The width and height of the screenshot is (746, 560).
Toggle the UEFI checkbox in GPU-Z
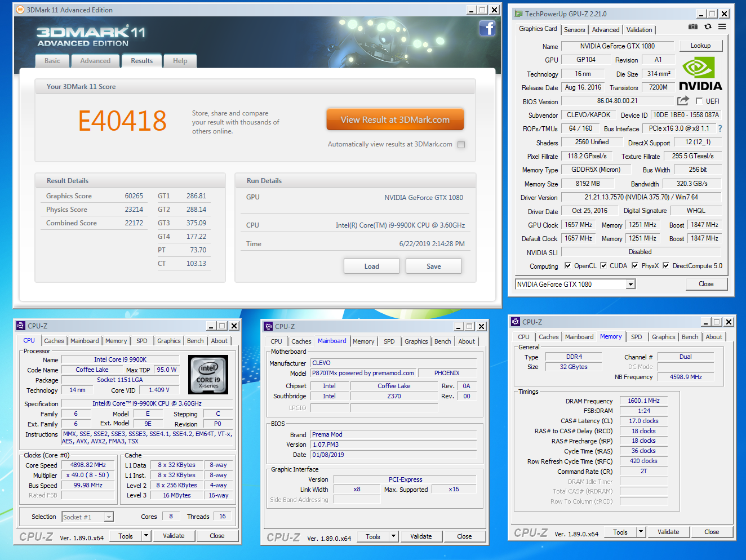point(699,101)
